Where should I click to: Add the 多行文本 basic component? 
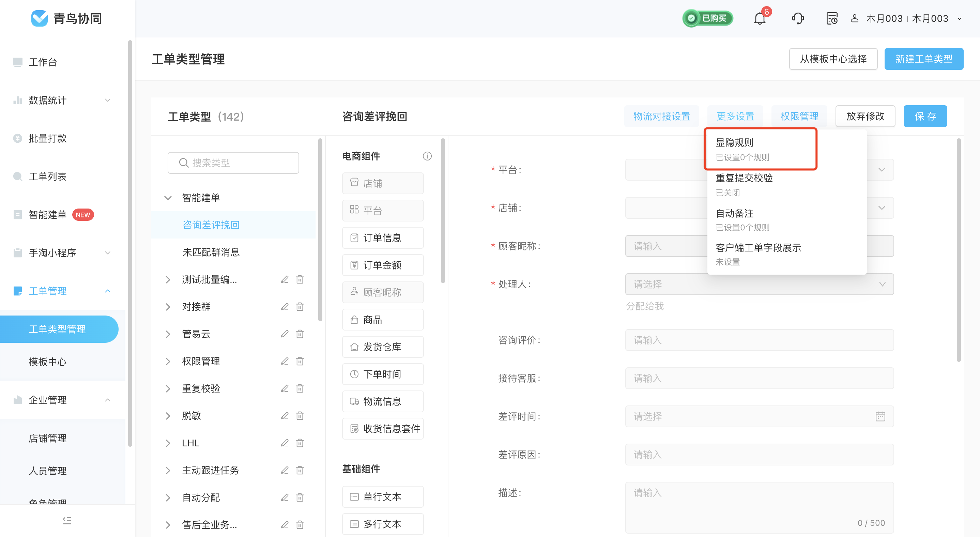pyautogui.click(x=383, y=524)
